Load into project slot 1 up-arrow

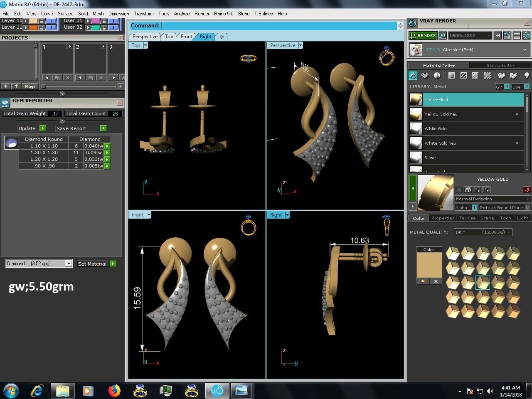pyautogui.click(x=47, y=78)
